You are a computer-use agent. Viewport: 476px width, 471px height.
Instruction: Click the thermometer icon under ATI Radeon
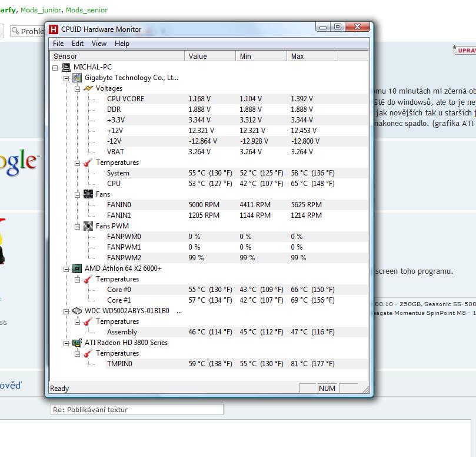88,353
